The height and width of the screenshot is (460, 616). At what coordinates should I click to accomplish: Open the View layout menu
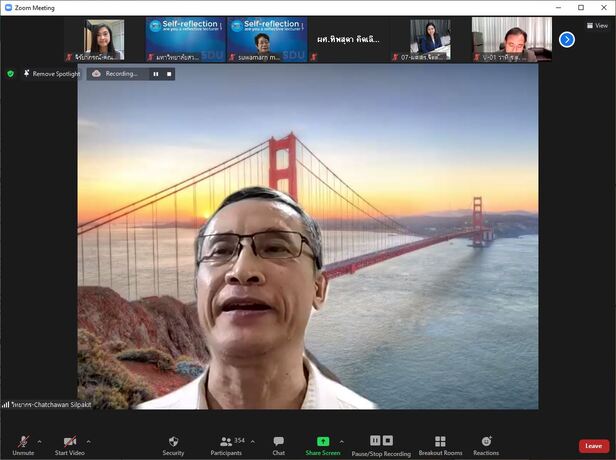point(597,26)
